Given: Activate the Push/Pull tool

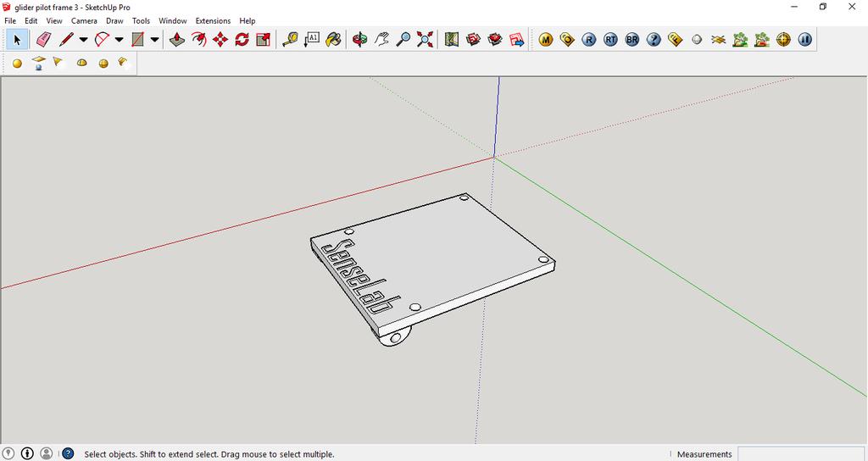Looking at the screenshot, I should 176,40.
